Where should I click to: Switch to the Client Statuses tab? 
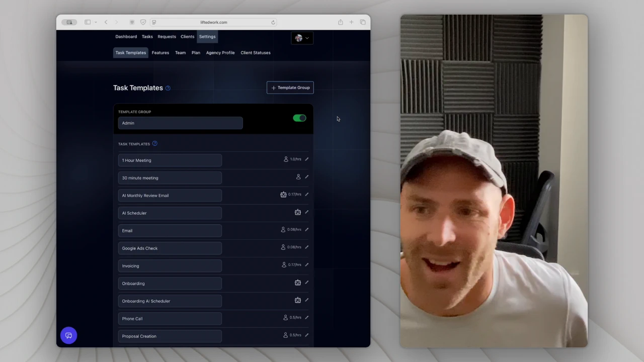click(x=256, y=53)
